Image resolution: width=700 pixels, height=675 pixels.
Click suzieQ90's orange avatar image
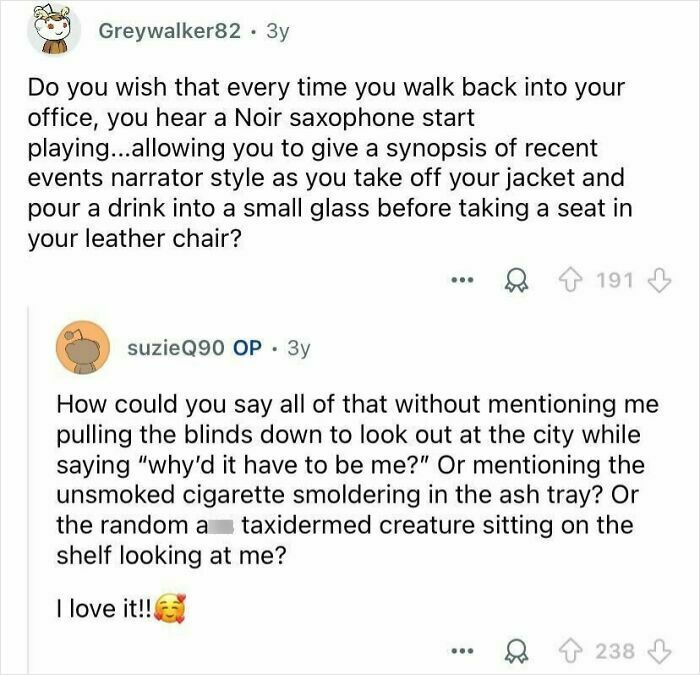point(79,346)
